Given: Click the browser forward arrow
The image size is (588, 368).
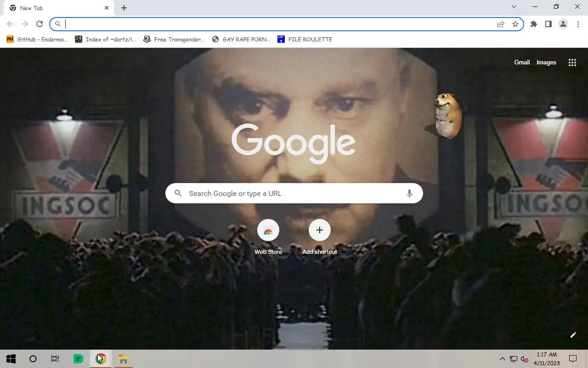Looking at the screenshot, I should 25,24.
